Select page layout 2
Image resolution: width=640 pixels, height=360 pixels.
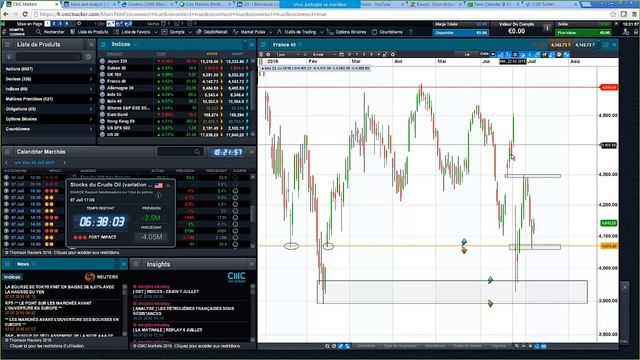pyautogui.click(x=54, y=24)
